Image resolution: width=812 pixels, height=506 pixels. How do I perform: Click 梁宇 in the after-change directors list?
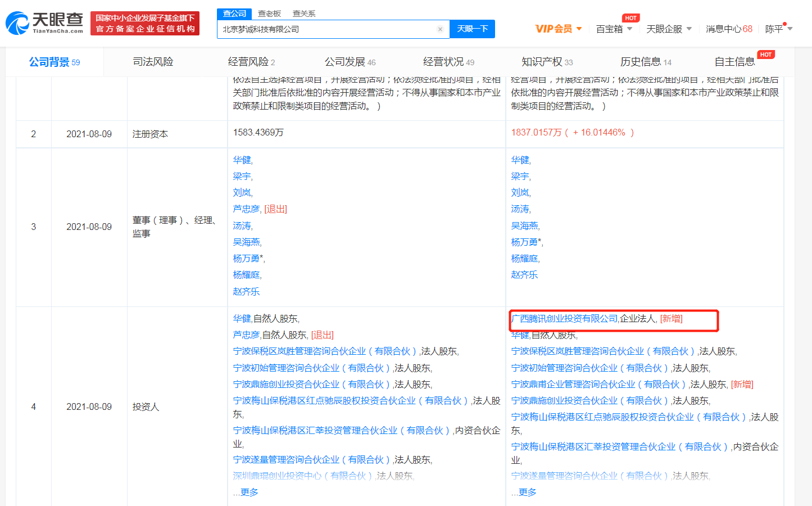[520, 177]
